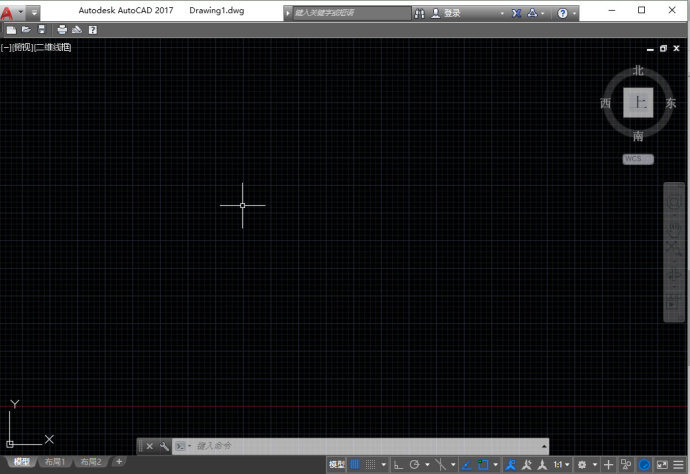Open Autodesk Exchange Apps X icon

[517, 14]
